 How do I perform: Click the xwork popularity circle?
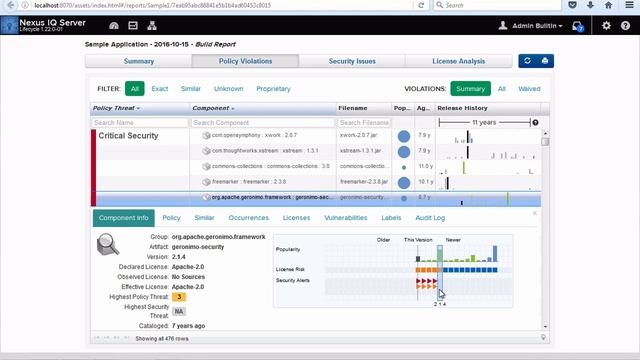point(404,136)
